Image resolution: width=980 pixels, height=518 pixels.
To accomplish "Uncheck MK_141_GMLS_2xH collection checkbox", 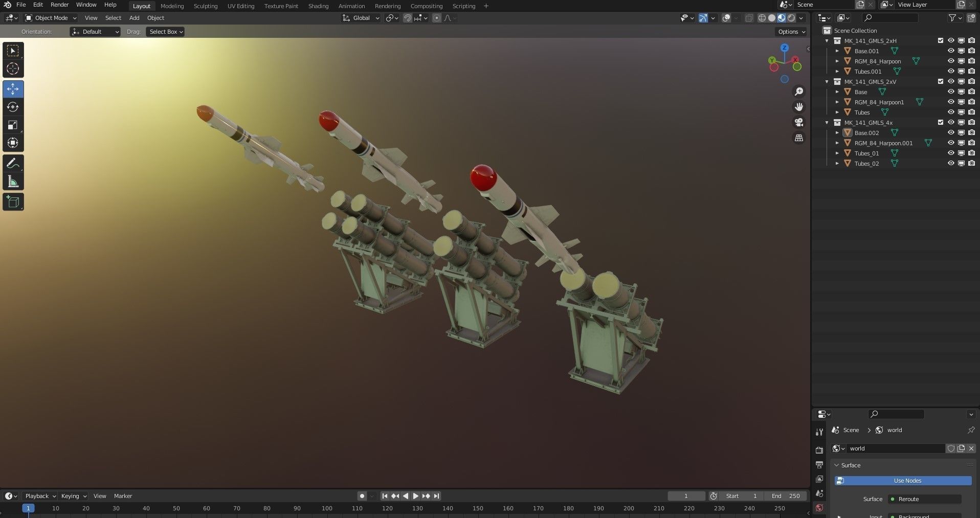I will click(x=940, y=40).
